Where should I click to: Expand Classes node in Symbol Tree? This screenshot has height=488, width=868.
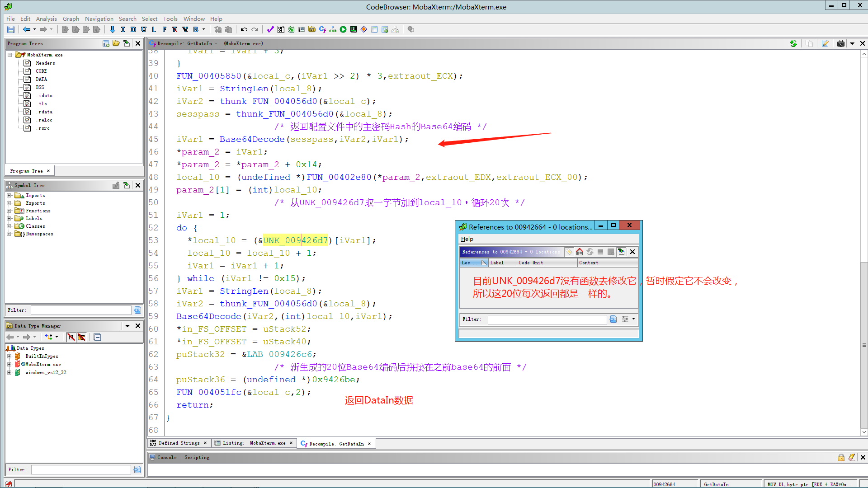click(x=9, y=226)
